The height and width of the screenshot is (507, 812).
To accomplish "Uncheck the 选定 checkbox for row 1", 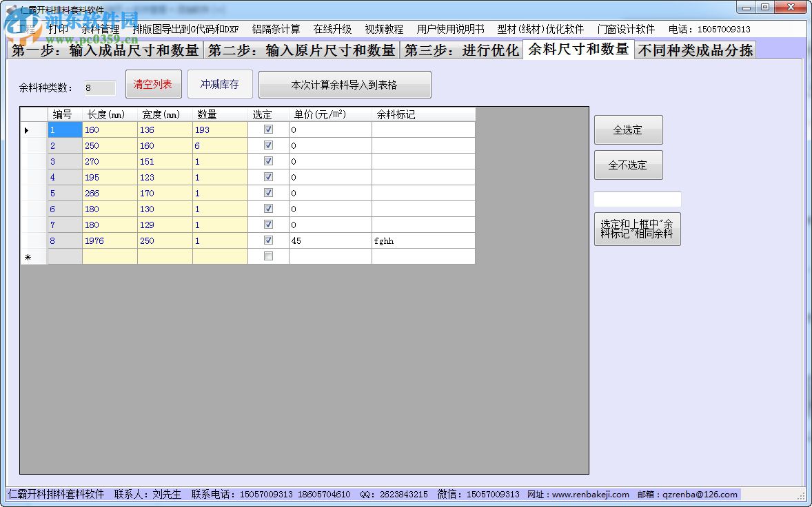I will tap(267, 130).
